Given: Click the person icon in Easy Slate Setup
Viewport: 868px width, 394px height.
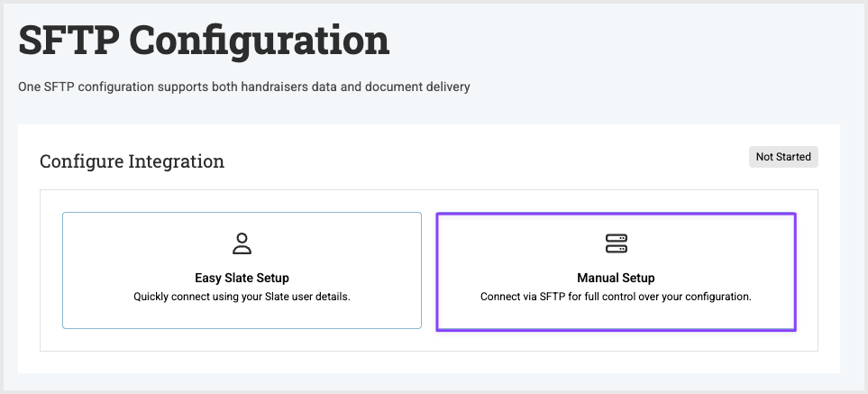Looking at the screenshot, I should click(242, 243).
